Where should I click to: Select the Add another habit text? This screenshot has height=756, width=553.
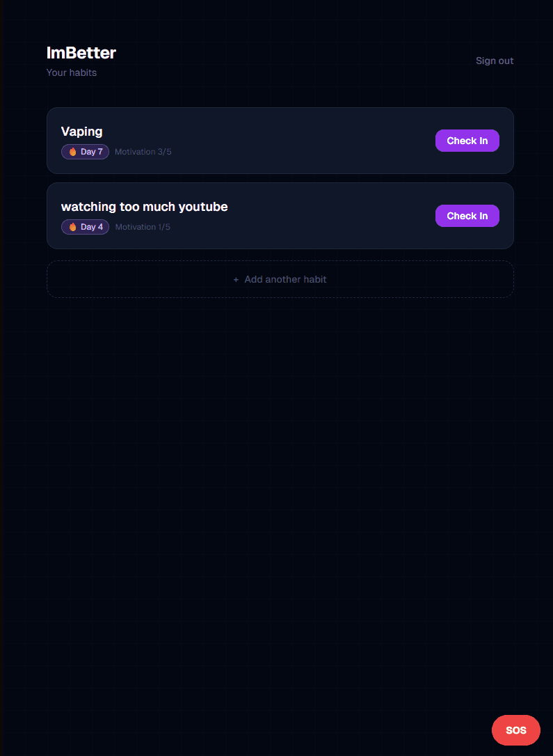pos(285,280)
